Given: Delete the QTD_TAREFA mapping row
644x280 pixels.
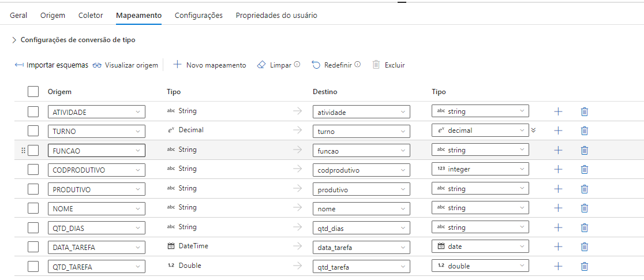Looking at the screenshot, I should pyautogui.click(x=585, y=266).
